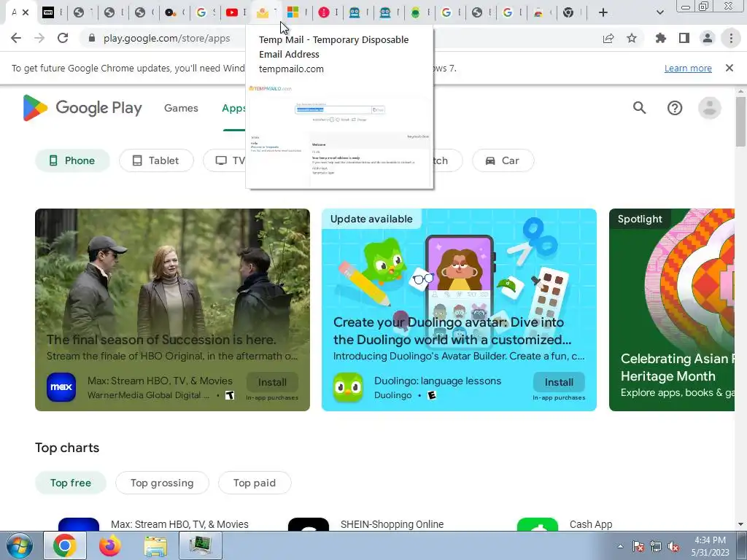Open the Google Play help icon

click(x=675, y=108)
